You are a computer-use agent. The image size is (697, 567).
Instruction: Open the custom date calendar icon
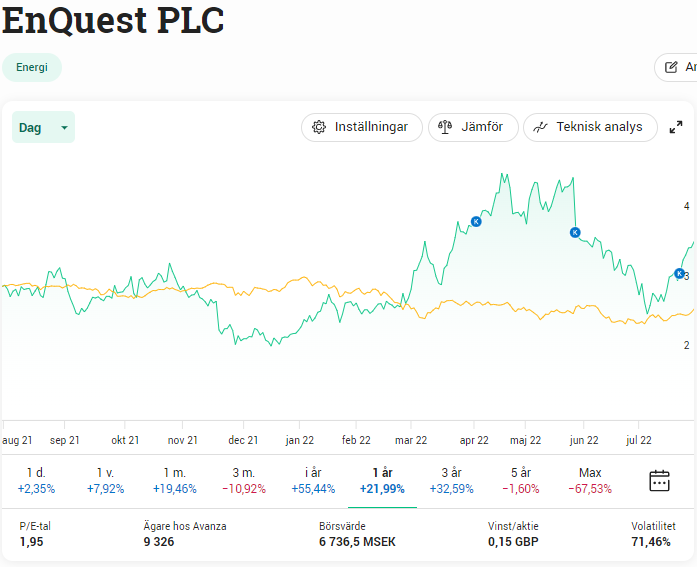click(659, 480)
